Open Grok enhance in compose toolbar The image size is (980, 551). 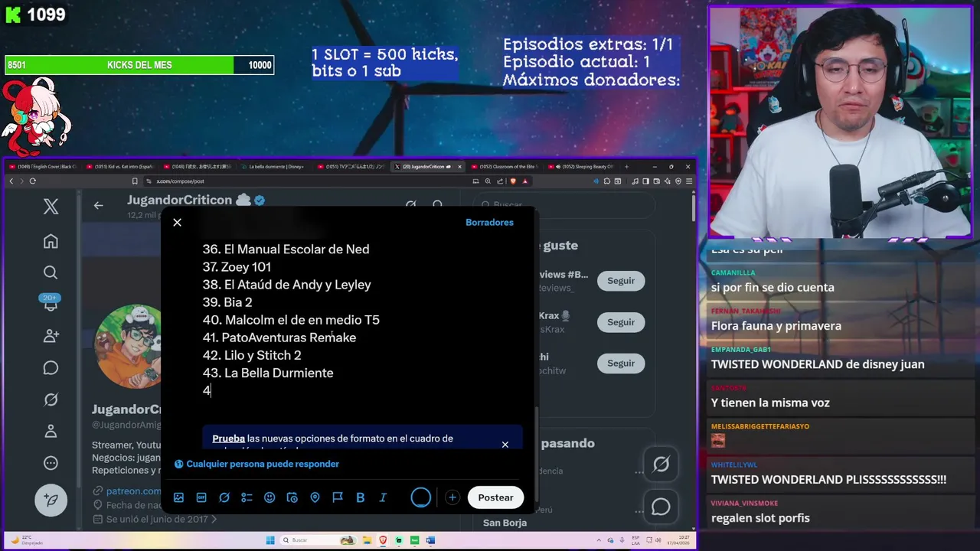coord(224,497)
